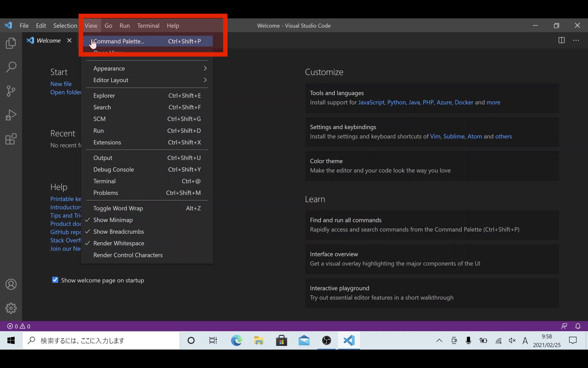Click the feedback icon in status bar

pyautogui.click(x=564, y=326)
